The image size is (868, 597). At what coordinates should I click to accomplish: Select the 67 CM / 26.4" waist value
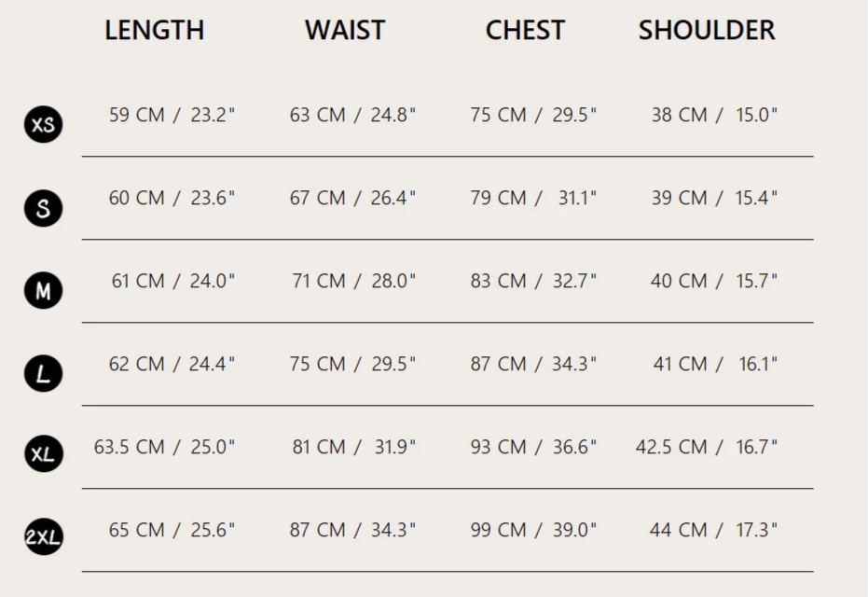coord(352,198)
